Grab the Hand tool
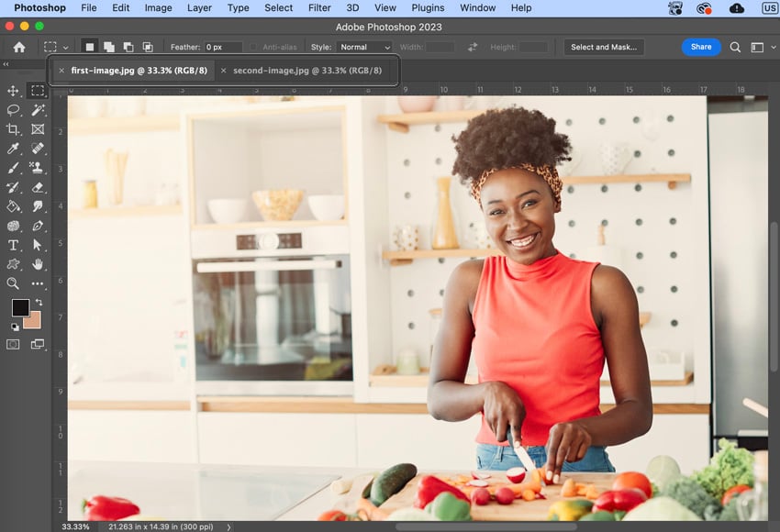 38,264
